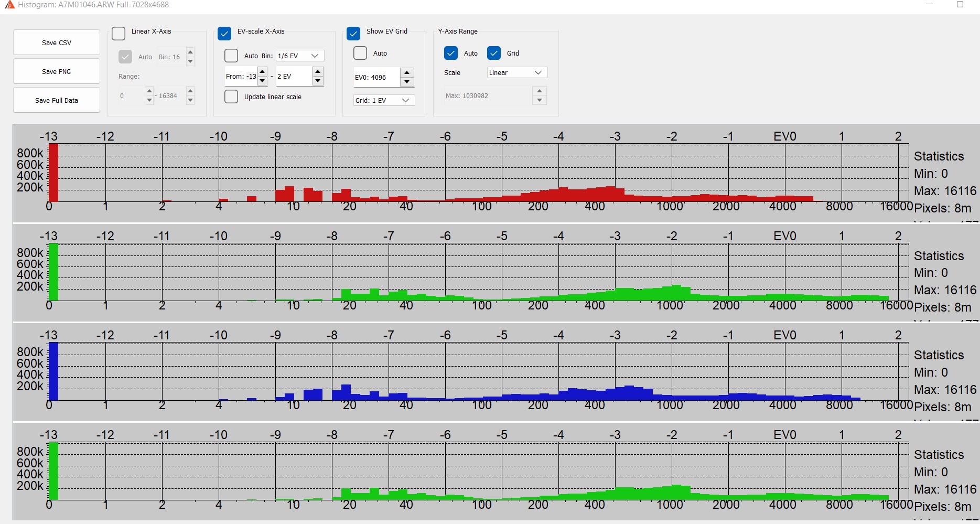Click the application icon in title bar

pyautogui.click(x=9, y=5)
